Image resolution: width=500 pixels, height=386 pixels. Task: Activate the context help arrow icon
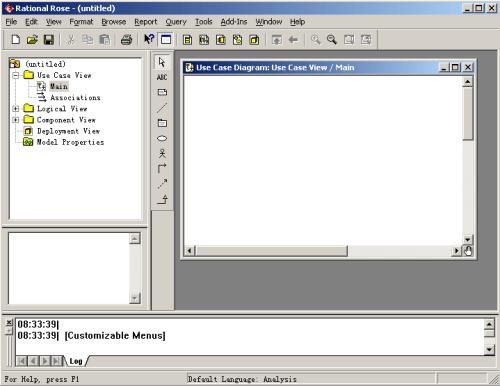149,39
